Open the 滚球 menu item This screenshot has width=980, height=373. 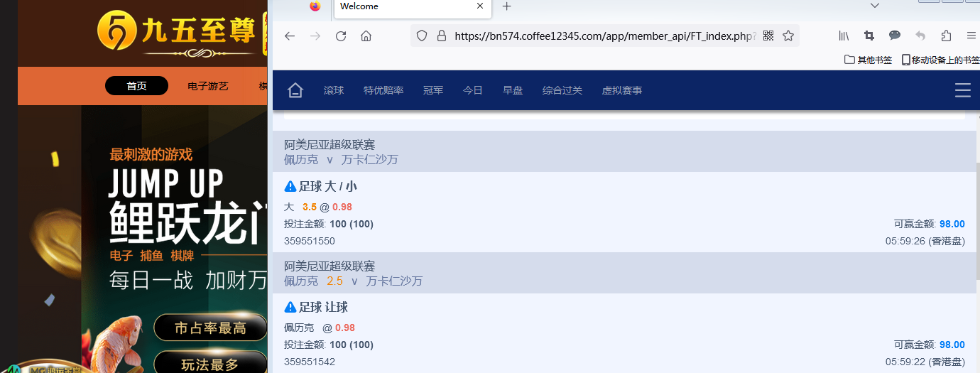[334, 90]
